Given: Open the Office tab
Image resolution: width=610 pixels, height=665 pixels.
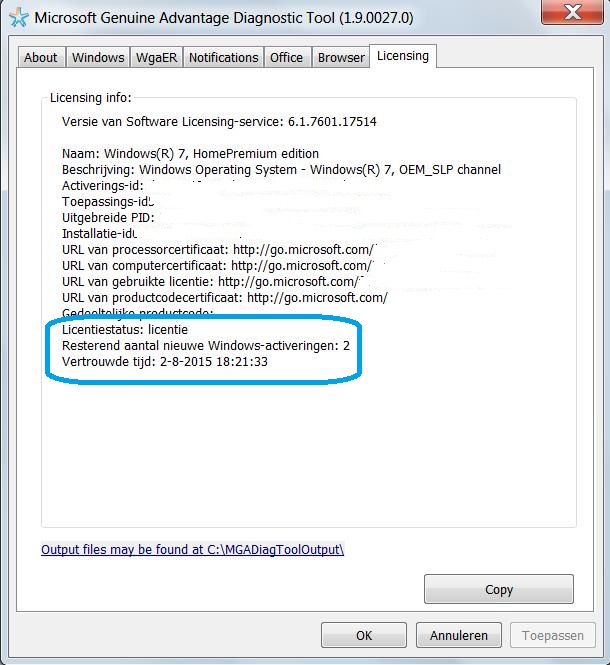Looking at the screenshot, I should click(x=286, y=57).
